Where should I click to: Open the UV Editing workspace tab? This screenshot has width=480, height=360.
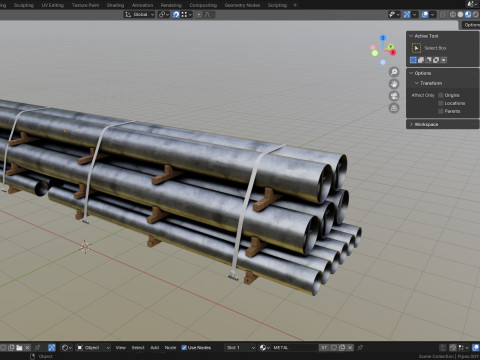coord(52,5)
